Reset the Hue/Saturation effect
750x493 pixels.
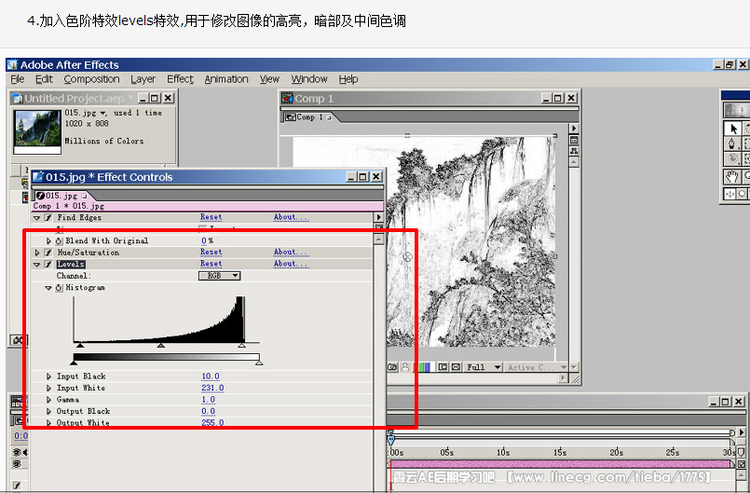coord(211,252)
